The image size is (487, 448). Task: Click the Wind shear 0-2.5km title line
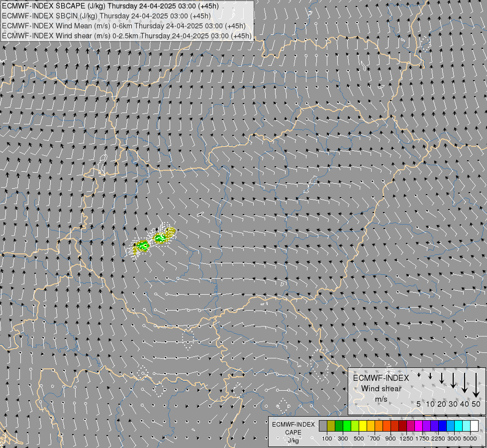pyautogui.click(x=127, y=36)
